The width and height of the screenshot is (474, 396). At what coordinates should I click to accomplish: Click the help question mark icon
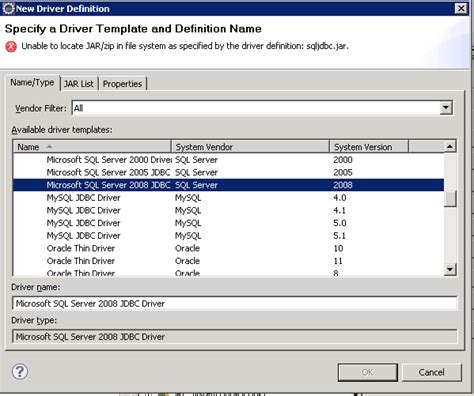20,371
